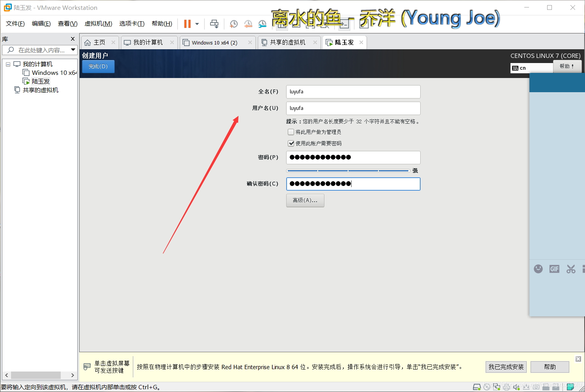Open the 查看(V) menu
The image size is (585, 392).
pos(68,24)
